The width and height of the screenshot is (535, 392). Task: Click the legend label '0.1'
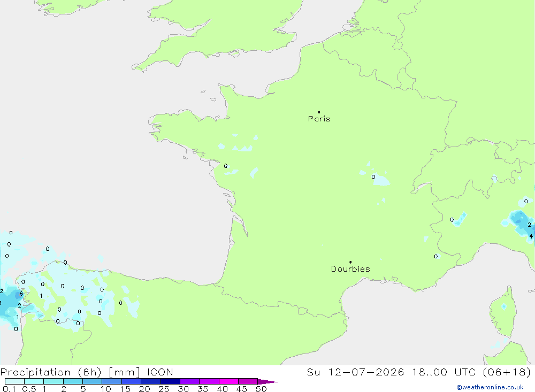tap(9, 389)
